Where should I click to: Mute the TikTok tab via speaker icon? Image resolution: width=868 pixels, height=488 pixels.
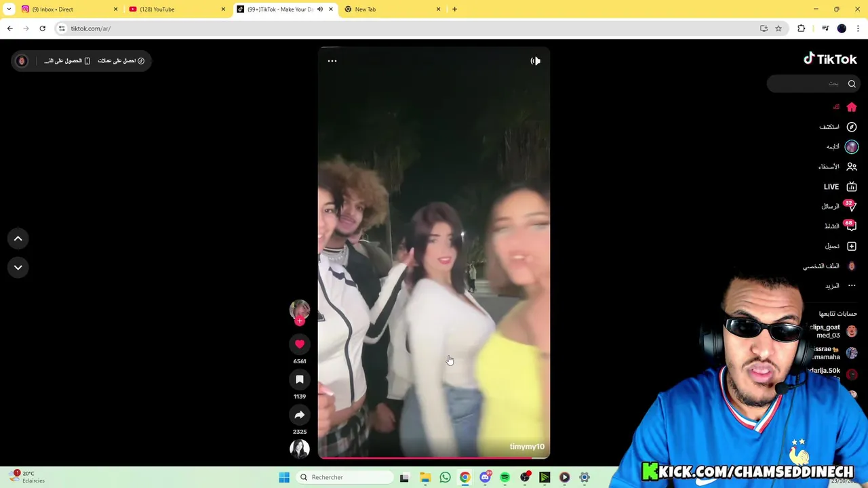pyautogui.click(x=320, y=9)
